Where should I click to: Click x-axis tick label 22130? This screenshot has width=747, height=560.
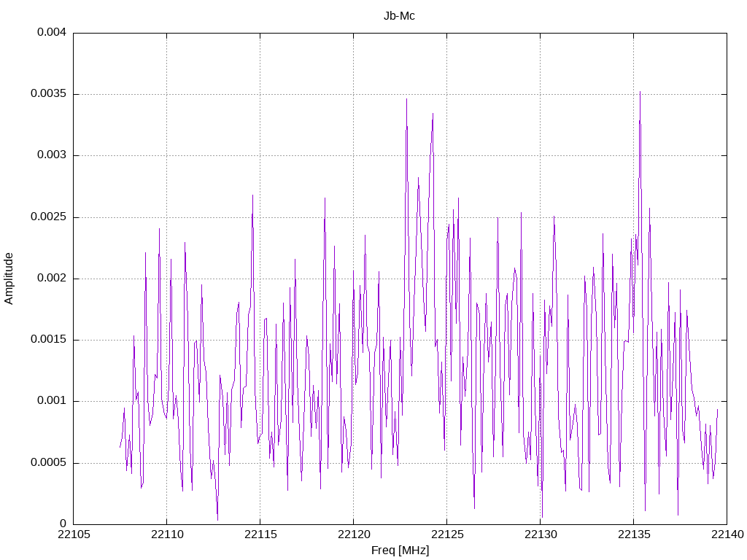click(541, 534)
